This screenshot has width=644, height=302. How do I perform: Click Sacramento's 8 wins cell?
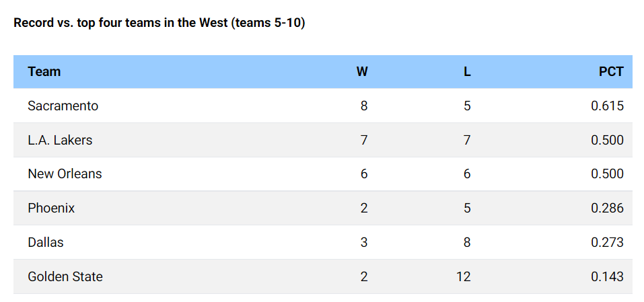pyautogui.click(x=364, y=106)
